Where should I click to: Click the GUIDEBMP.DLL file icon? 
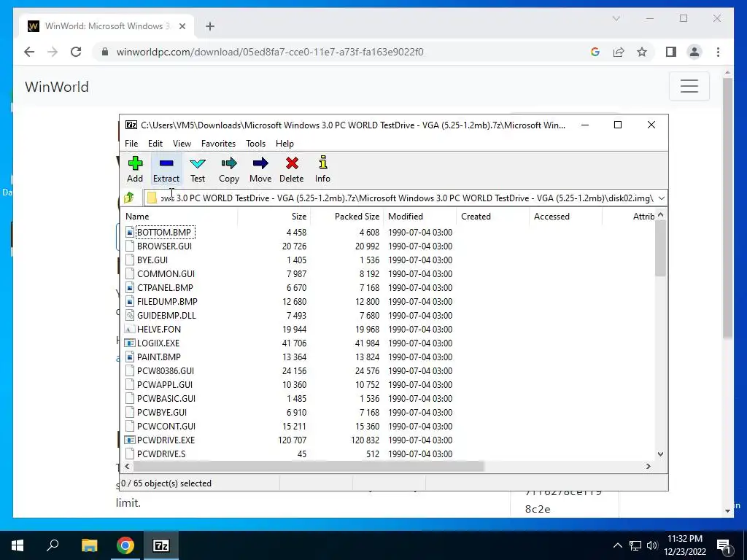tap(130, 315)
